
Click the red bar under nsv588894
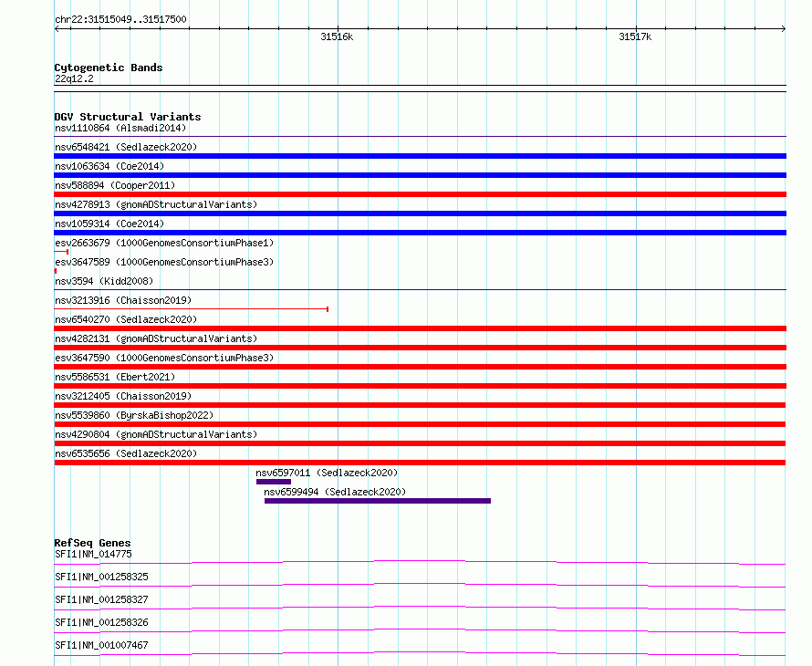tap(420, 194)
